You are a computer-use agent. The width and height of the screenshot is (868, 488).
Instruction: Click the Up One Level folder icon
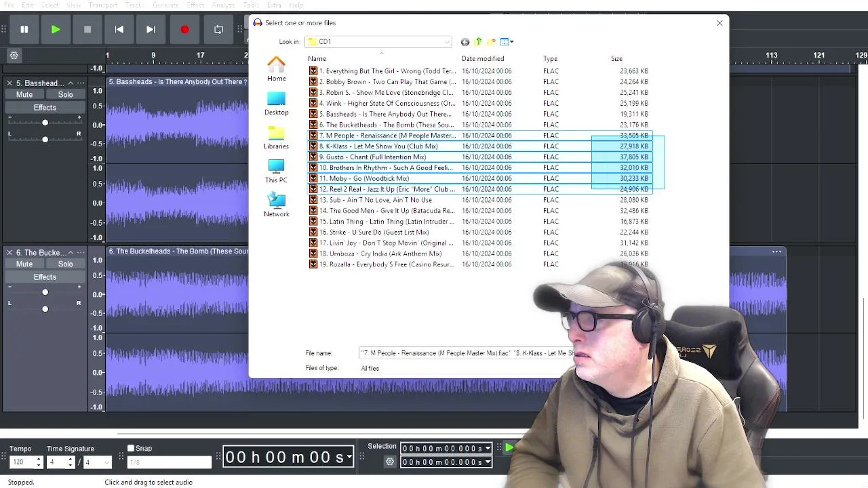(x=478, y=42)
